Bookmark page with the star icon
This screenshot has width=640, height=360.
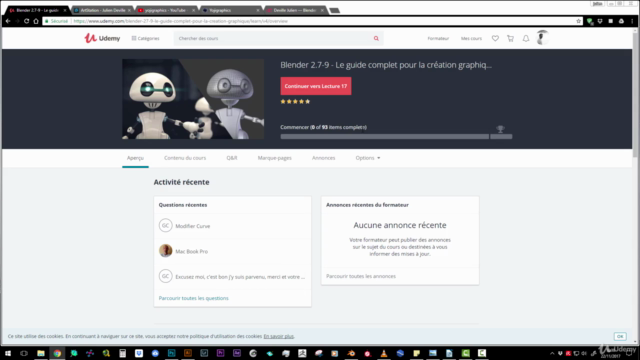(x=578, y=21)
